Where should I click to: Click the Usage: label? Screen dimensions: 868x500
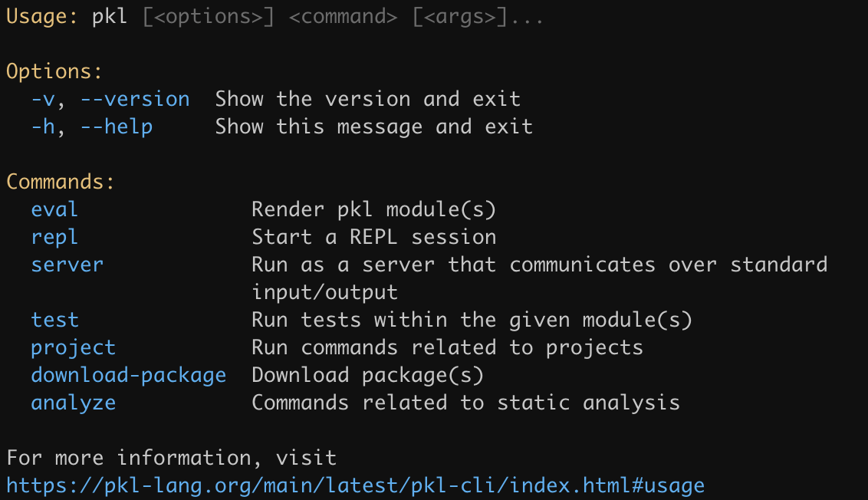click(x=42, y=17)
